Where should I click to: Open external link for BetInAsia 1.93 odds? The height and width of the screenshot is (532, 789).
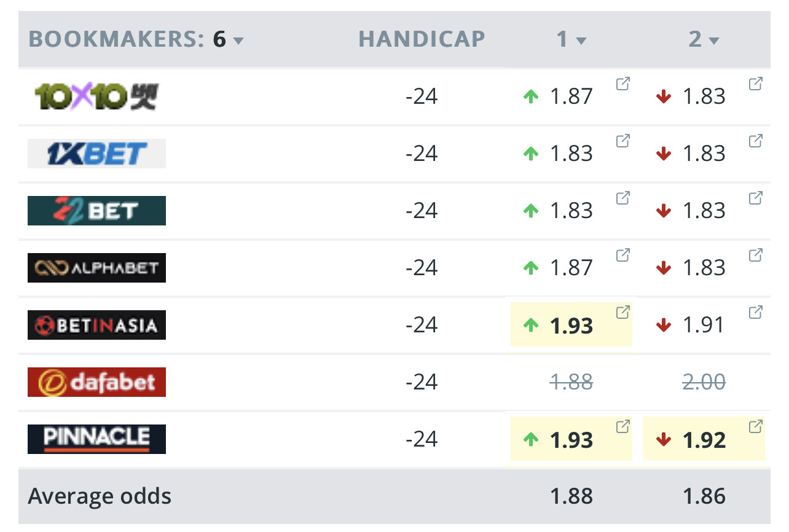(622, 312)
